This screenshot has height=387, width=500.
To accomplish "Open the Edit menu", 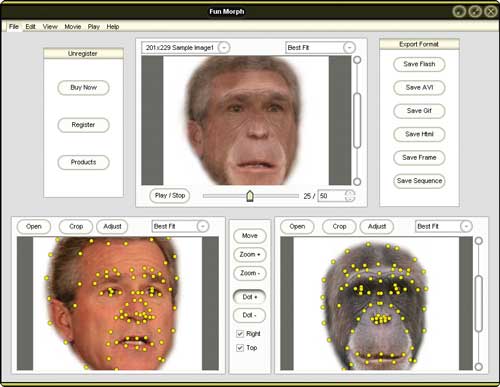I will pyautogui.click(x=30, y=26).
